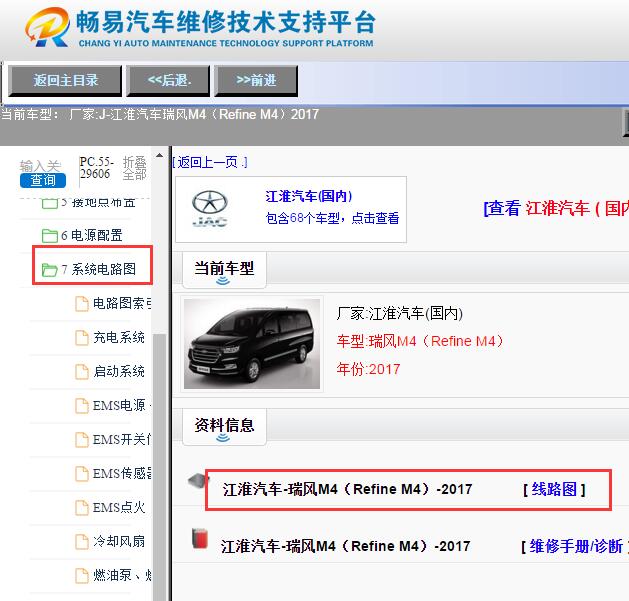Image resolution: width=629 pixels, height=601 pixels.
Task: Click the tree panel vertical scrollbar thumb
Action: (x=159, y=467)
